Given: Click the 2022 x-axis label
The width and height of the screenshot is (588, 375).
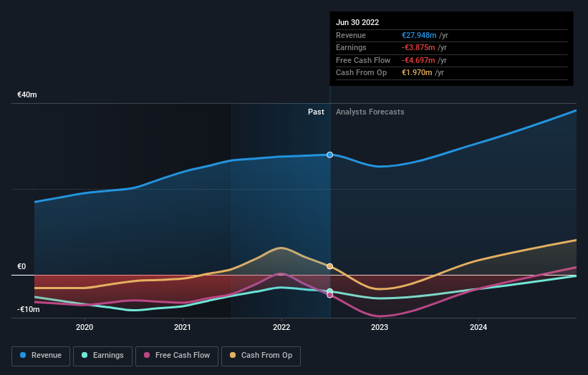Looking at the screenshot, I should (x=281, y=328).
